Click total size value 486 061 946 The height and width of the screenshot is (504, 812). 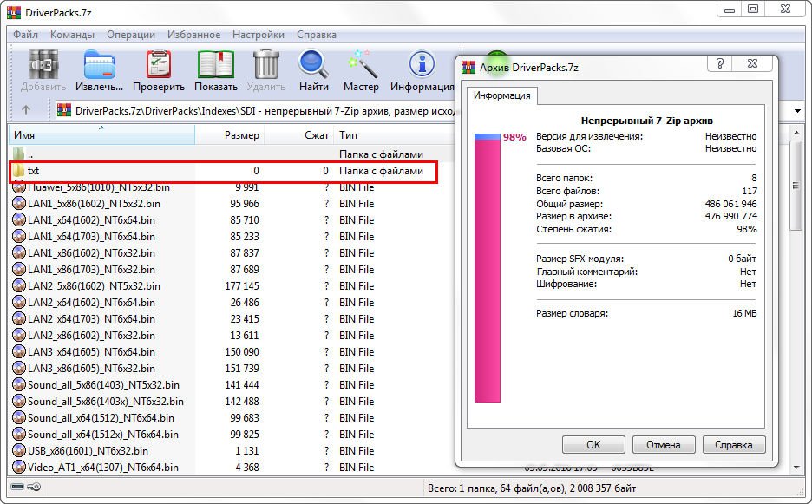730,204
